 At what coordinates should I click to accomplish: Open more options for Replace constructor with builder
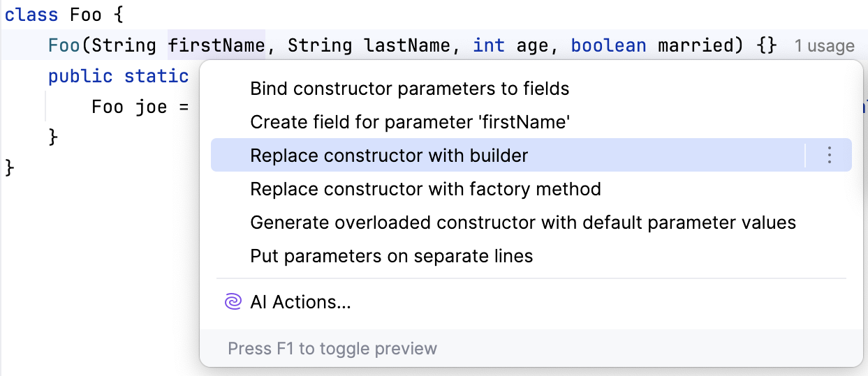[x=829, y=155]
